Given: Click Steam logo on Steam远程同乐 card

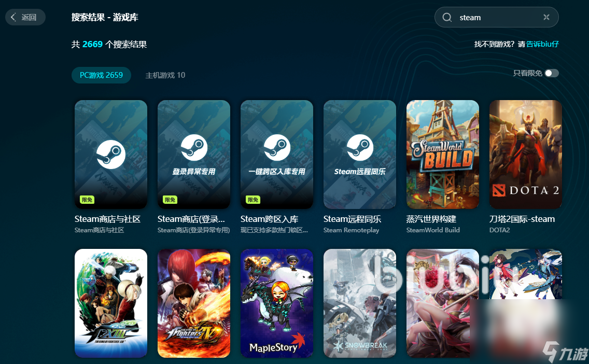Looking at the screenshot, I should [x=360, y=148].
